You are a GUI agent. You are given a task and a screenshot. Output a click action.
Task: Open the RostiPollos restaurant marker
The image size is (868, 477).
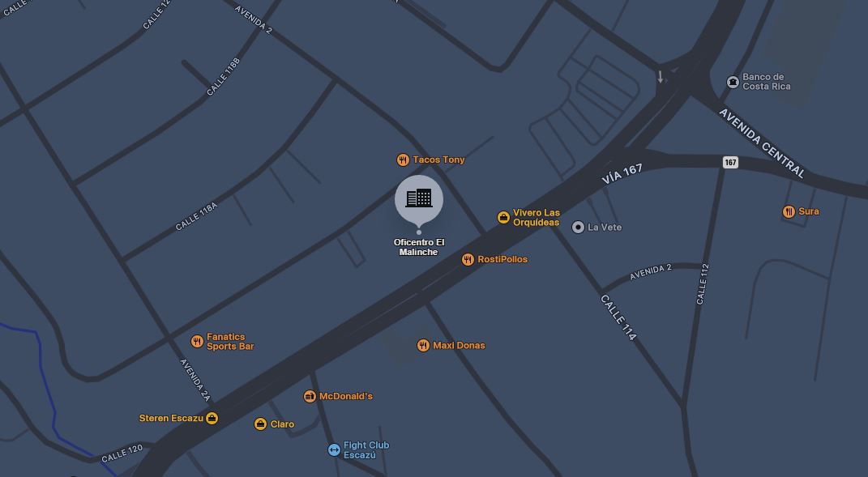coord(468,259)
